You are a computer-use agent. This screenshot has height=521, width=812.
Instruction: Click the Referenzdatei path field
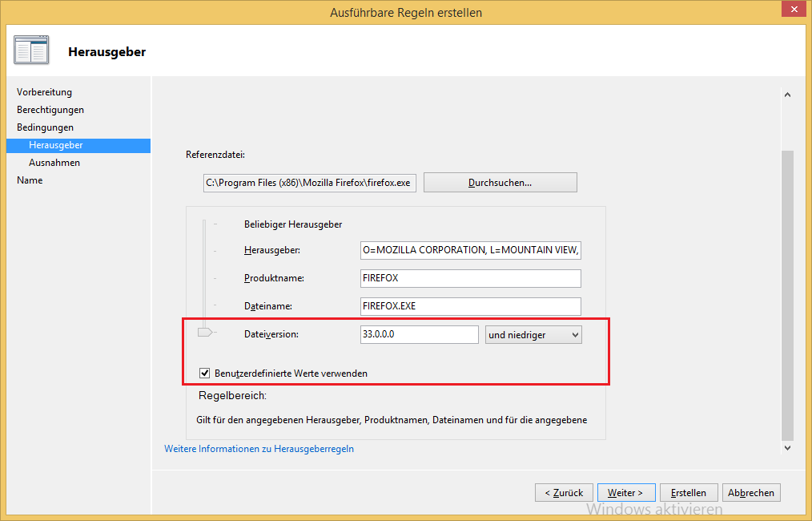point(310,183)
